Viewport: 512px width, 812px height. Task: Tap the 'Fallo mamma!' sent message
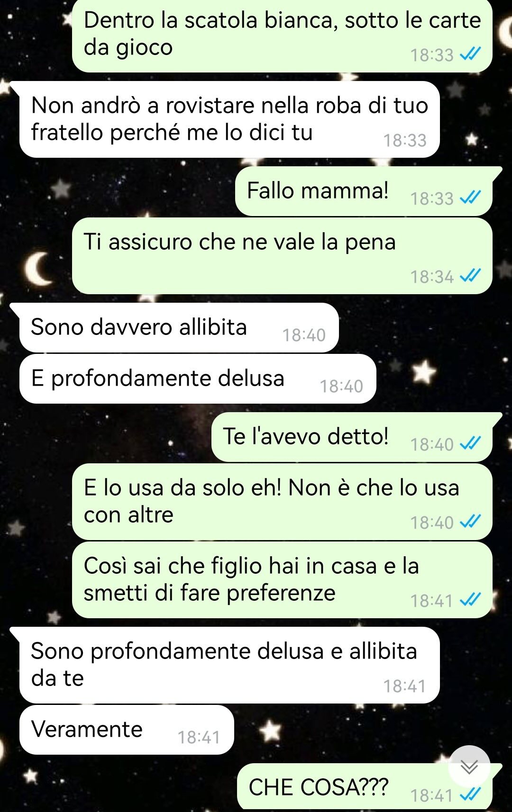click(364, 191)
